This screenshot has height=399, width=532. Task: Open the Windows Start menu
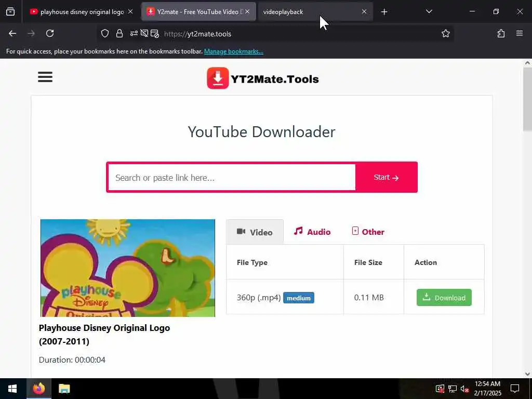pos(12,389)
